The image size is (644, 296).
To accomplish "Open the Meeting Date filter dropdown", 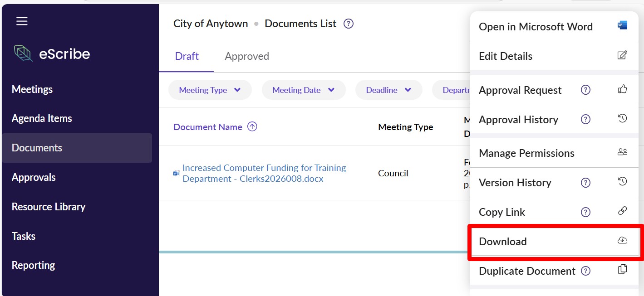I will click(x=303, y=90).
